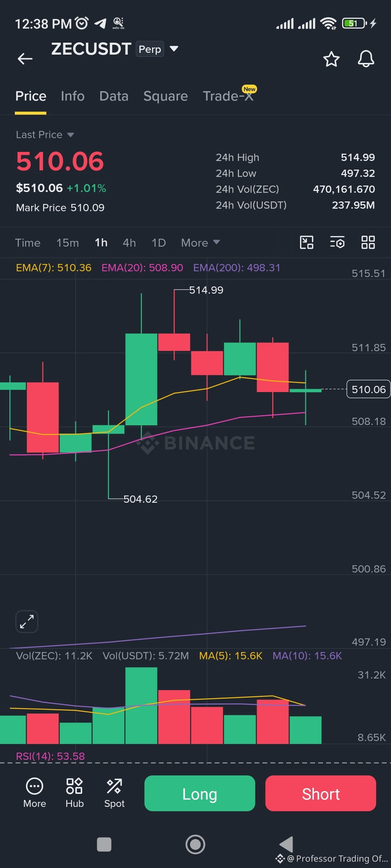The height and width of the screenshot is (868, 391).
Task: Tap the 24h Vol(USDT) value 237.95M
Action: click(353, 205)
